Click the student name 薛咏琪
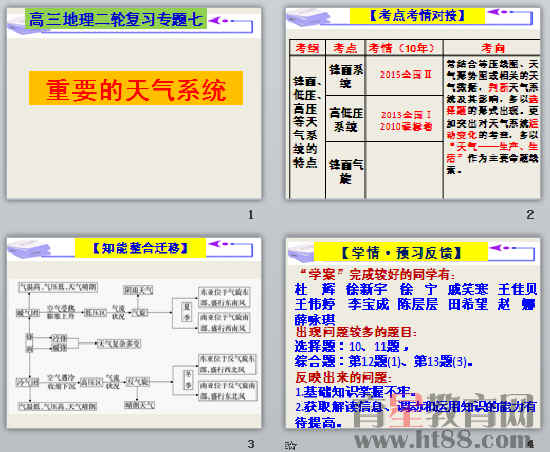The height and width of the screenshot is (452, 550). [x=315, y=319]
